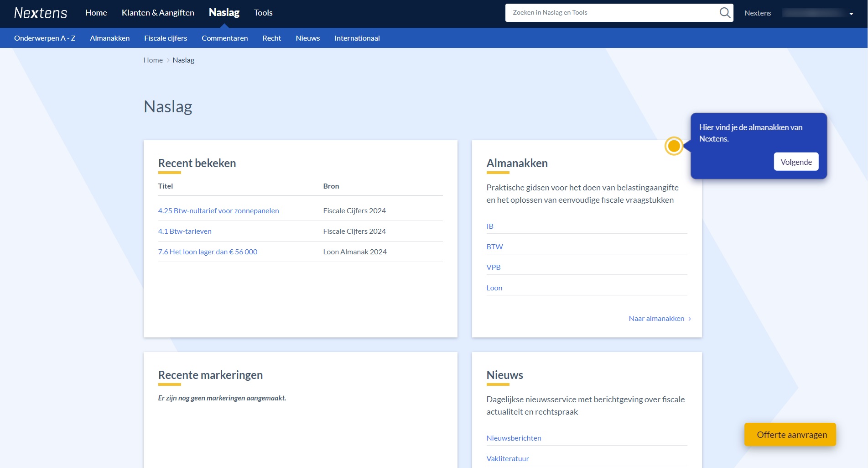Click chevron beside Naar almanakken
868x468 pixels.
click(690, 319)
